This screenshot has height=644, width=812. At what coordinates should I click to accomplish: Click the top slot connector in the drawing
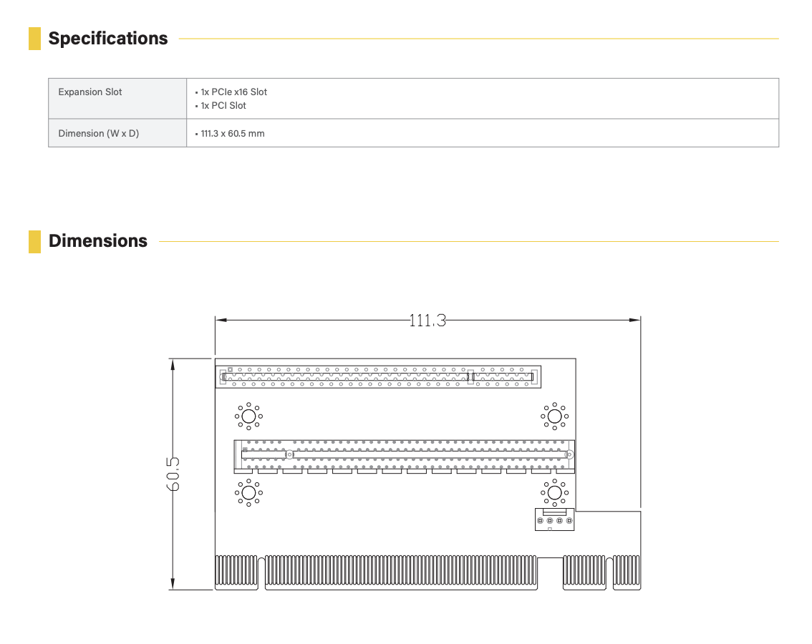[378, 376]
